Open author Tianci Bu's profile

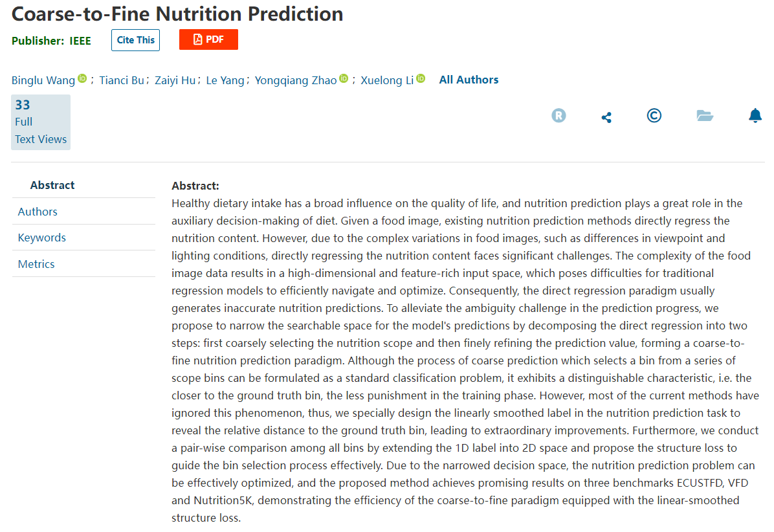click(122, 80)
